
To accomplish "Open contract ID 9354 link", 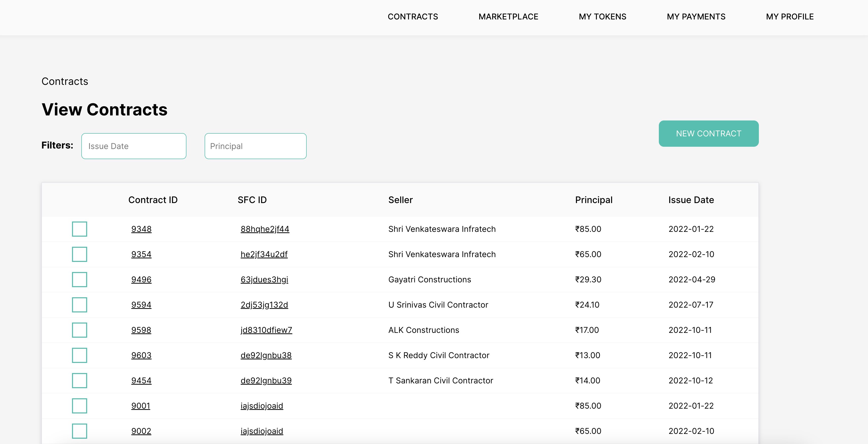I will 141,254.
